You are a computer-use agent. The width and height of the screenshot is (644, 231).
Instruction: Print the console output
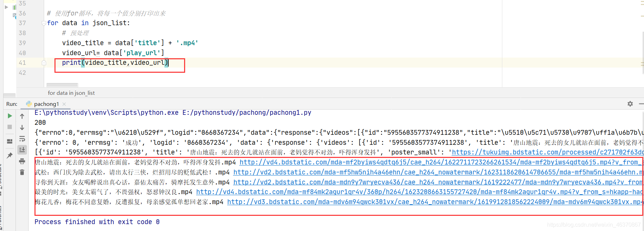pos(22,161)
